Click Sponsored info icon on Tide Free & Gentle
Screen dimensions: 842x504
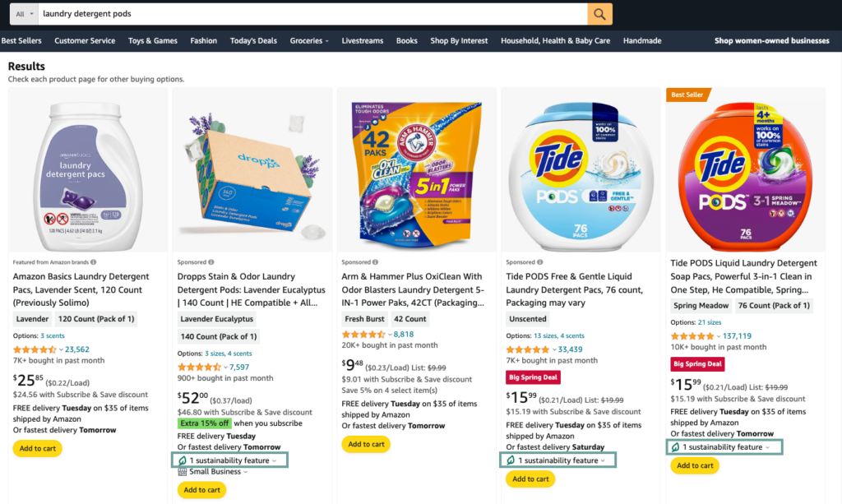pyautogui.click(x=539, y=262)
